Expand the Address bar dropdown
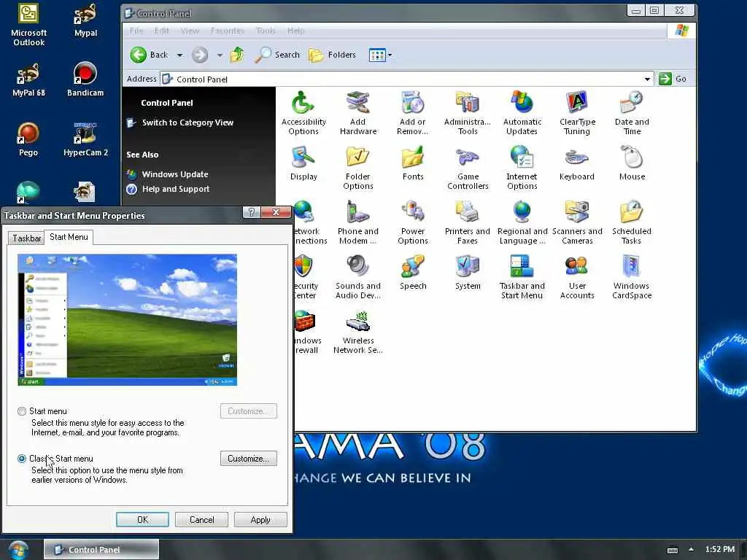This screenshot has width=747, height=560. coord(647,79)
